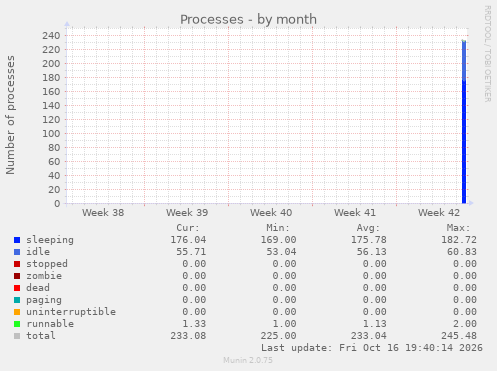This screenshot has height=371, width=497.
Task: Click the 120 y-axis tick label
Action: tap(51, 120)
